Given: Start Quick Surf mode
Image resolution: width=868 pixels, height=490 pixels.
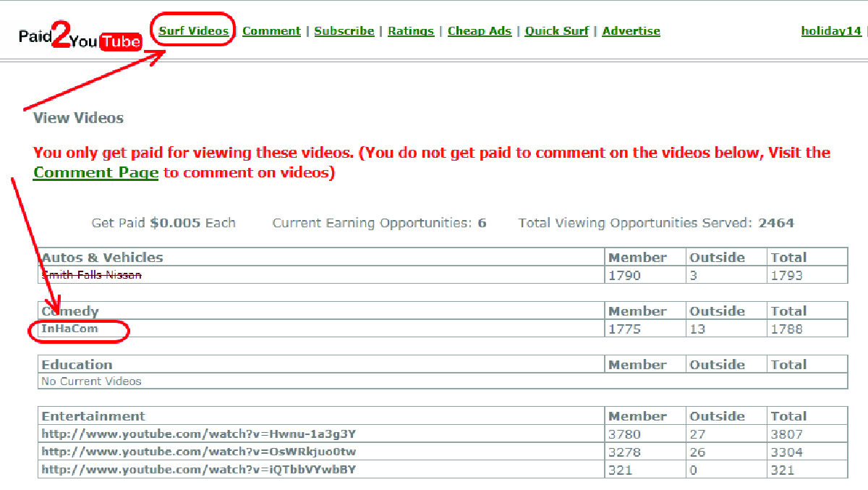Looking at the screenshot, I should coord(556,30).
